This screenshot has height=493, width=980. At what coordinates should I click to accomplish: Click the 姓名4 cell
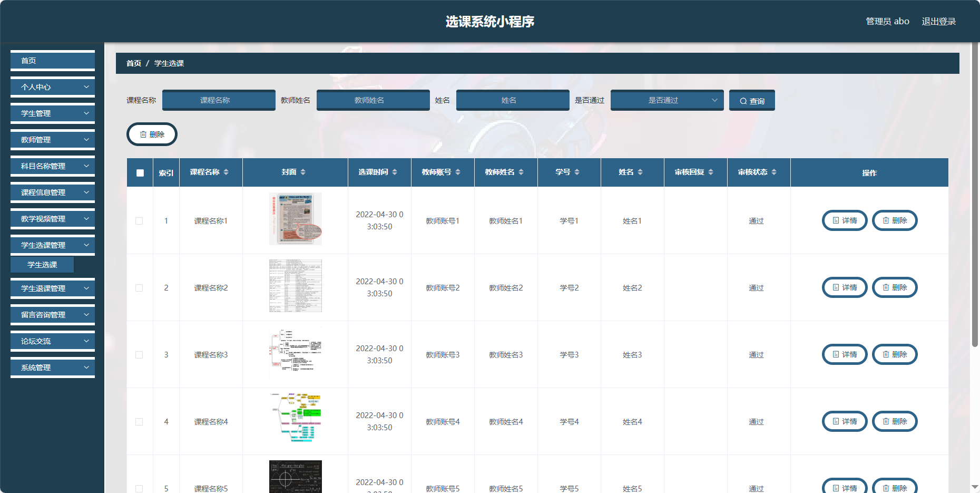point(632,422)
